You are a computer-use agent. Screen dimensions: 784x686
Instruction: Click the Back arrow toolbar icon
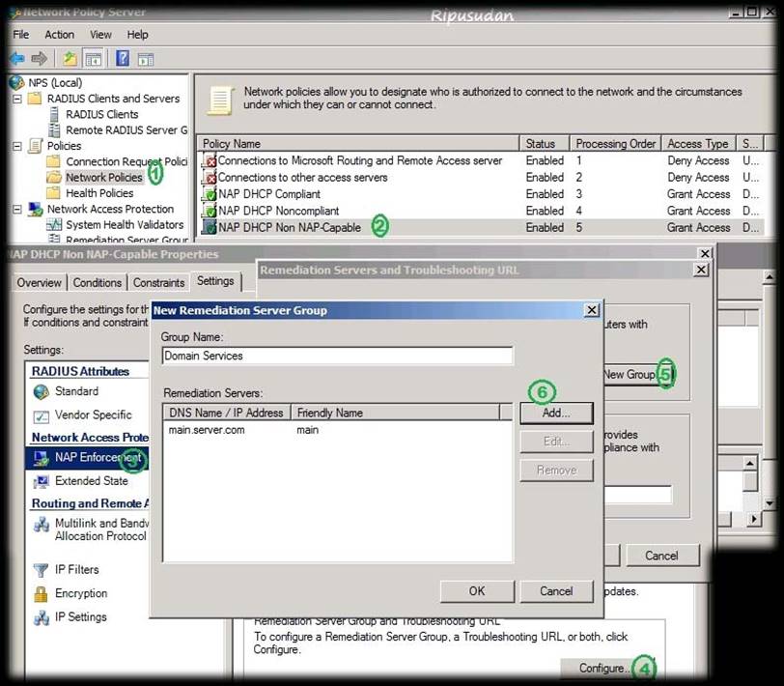click(16, 58)
